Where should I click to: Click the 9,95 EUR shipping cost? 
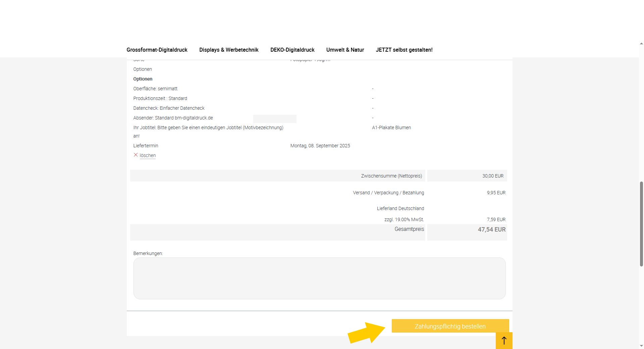pos(496,193)
